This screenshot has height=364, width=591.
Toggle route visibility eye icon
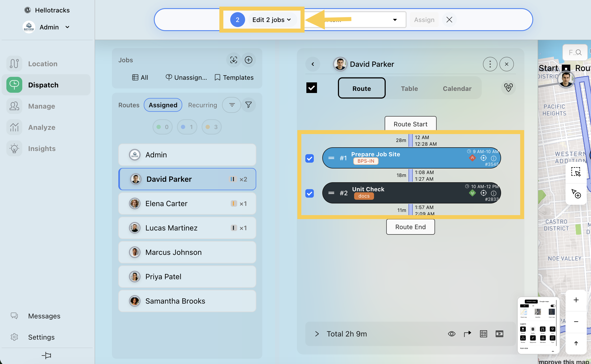(451, 334)
